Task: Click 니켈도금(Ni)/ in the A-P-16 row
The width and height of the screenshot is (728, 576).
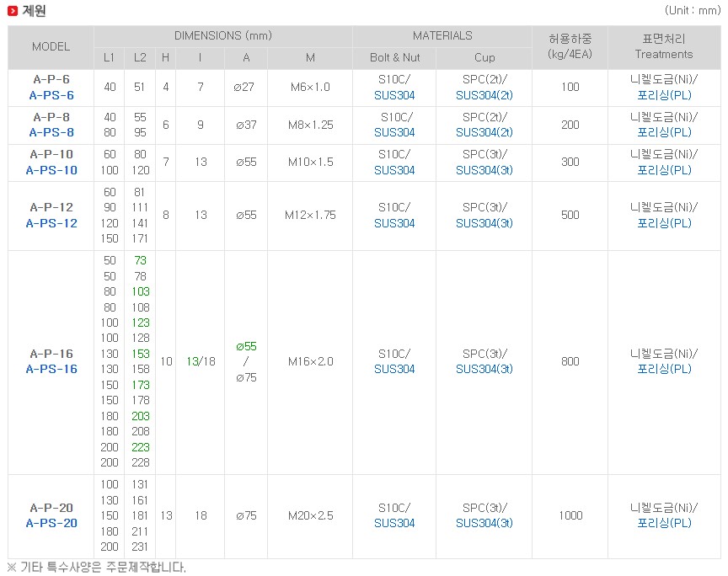Action: point(664,354)
